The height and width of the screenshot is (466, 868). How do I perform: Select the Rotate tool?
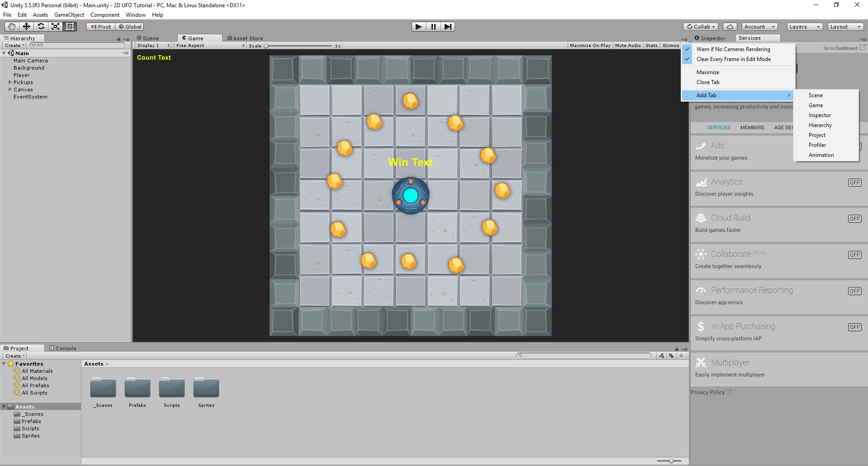coord(41,27)
